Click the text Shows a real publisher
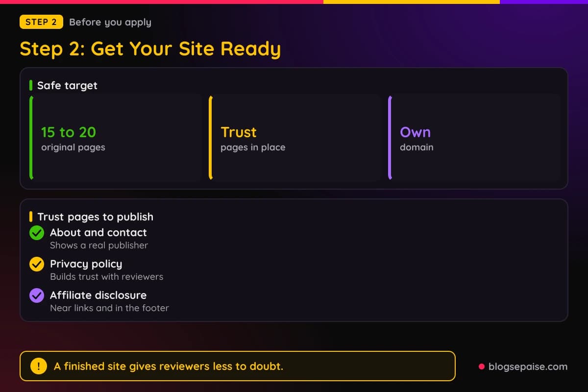 [99, 245]
